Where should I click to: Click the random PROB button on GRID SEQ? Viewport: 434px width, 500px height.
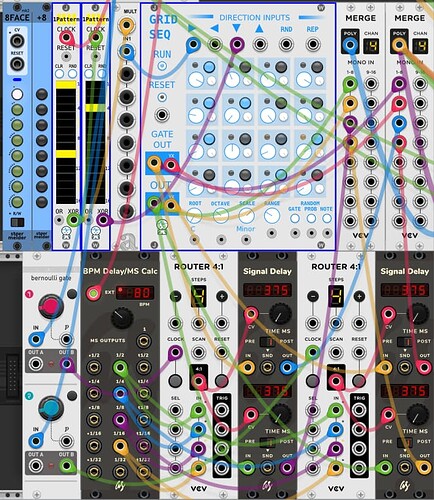(311, 218)
